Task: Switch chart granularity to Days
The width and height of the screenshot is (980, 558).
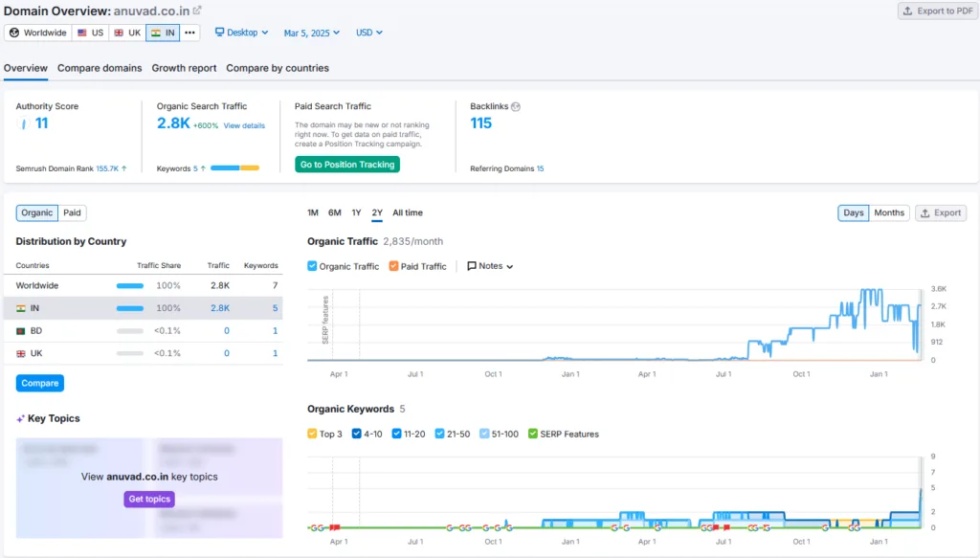Action: click(x=853, y=213)
